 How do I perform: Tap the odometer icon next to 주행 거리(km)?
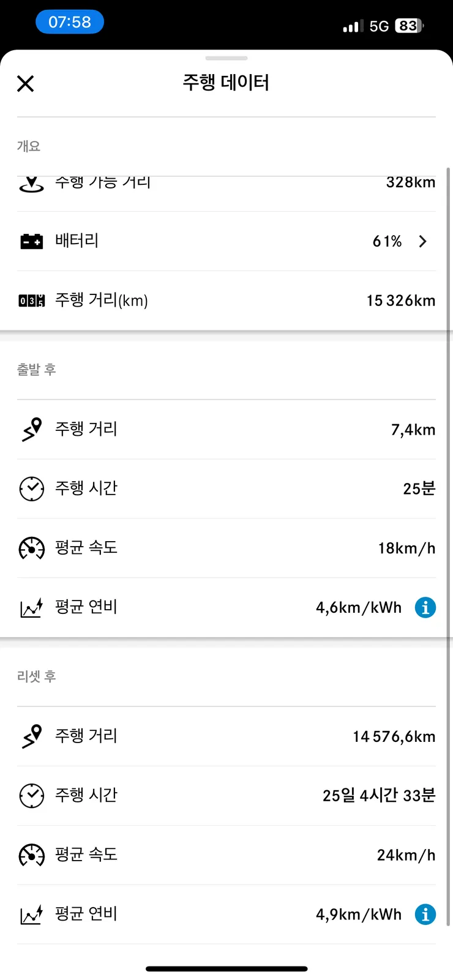32,301
